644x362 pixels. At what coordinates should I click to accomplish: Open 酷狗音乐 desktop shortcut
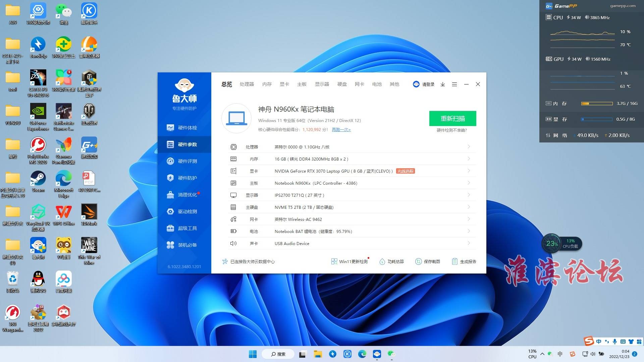(89, 14)
